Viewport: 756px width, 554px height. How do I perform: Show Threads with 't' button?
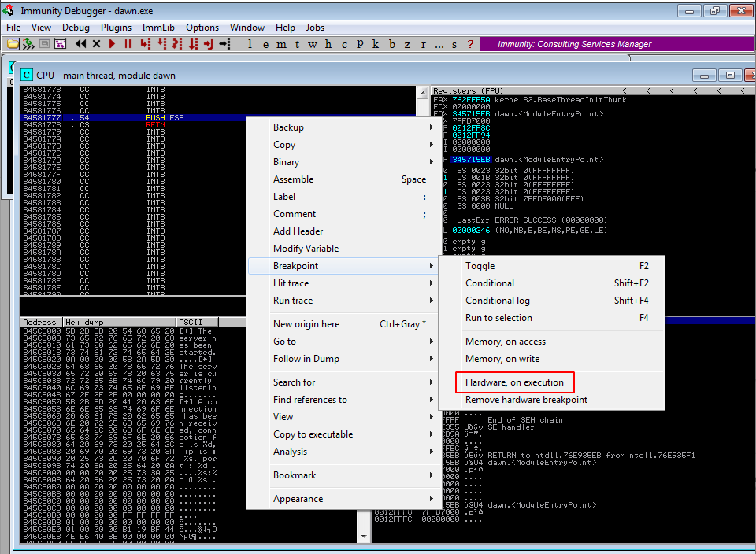click(298, 44)
